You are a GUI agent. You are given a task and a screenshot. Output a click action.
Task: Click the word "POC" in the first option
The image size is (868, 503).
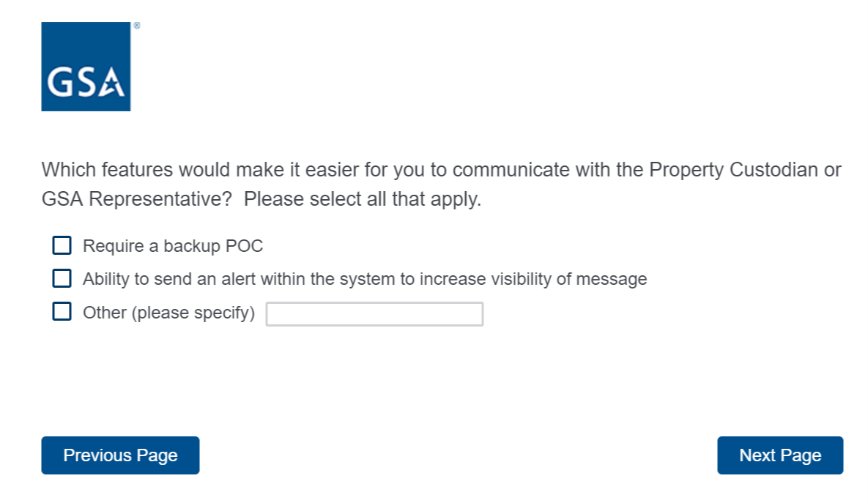(x=244, y=246)
